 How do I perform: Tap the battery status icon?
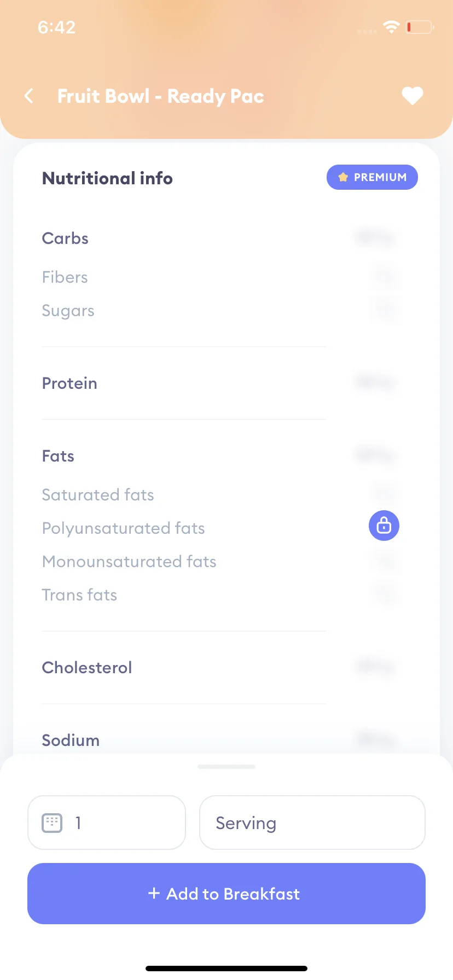(420, 27)
